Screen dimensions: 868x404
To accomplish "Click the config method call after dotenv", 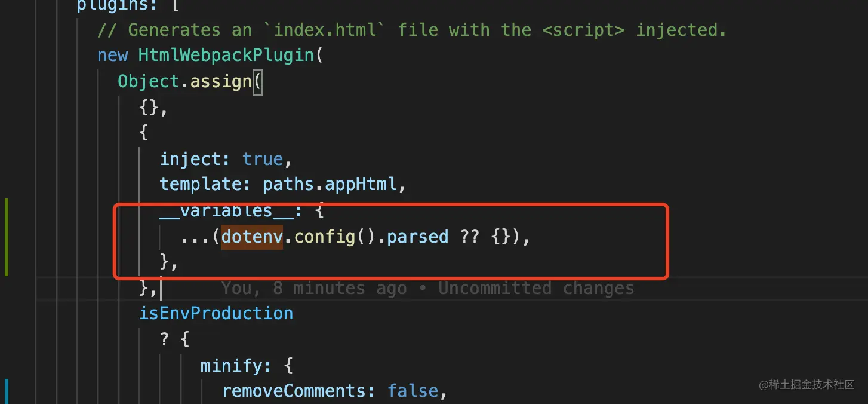I will [324, 237].
